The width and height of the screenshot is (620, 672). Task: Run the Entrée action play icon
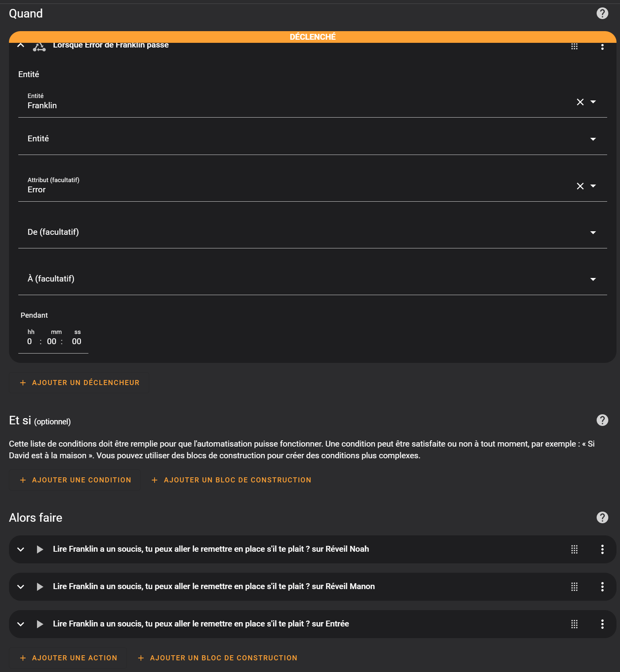click(40, 624)
